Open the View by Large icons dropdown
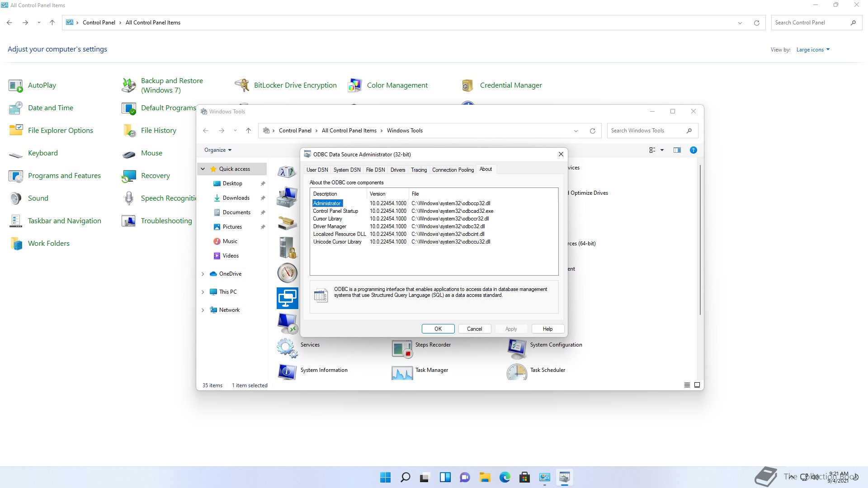The width and height of the screenshot is (868, 488). click(813, 50)
